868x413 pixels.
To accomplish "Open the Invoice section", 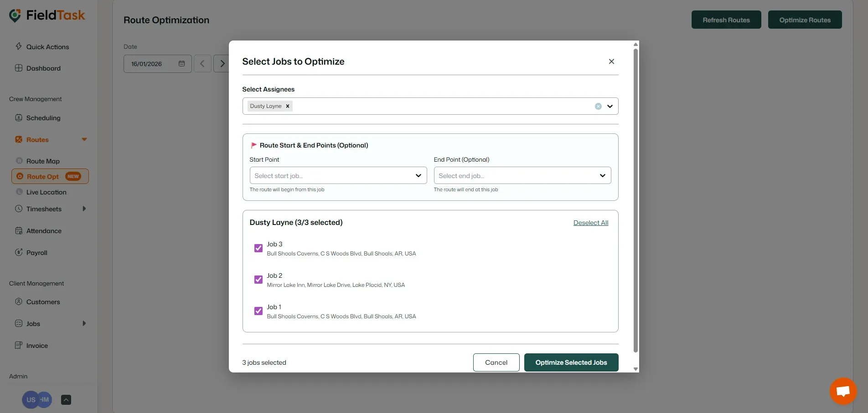I will pyautogui.click(x=36, y=345).
